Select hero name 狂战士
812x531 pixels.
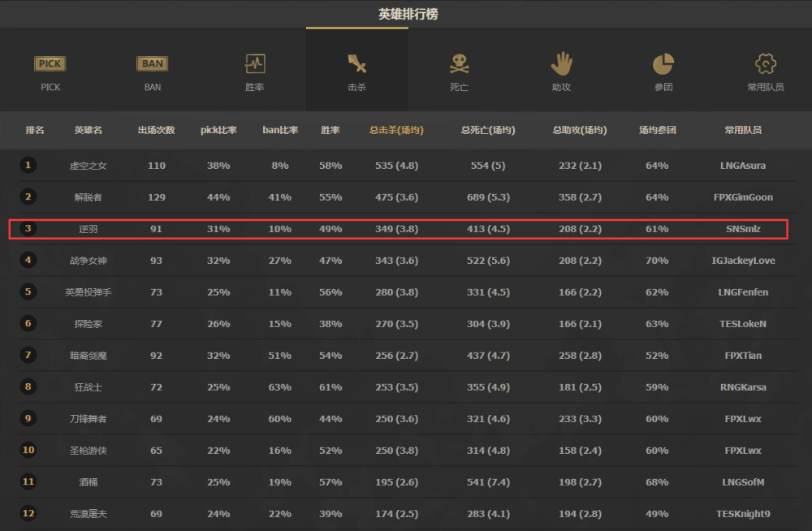tap(88, 387)
